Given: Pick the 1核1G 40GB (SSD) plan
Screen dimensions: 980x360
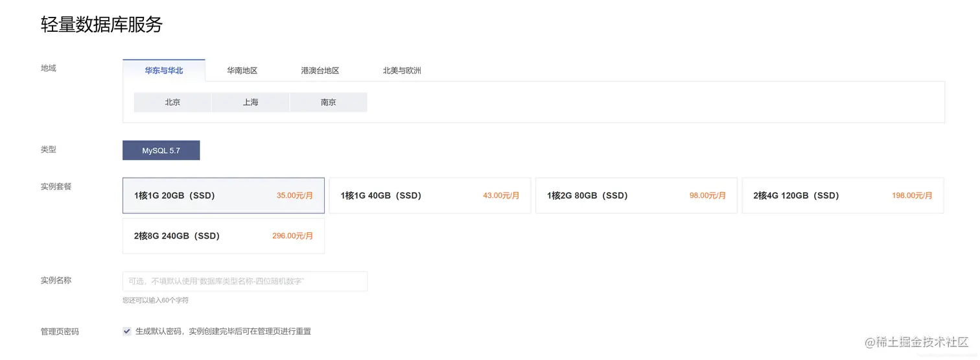Looking at the screenshot, I should [x=430, y=195].
